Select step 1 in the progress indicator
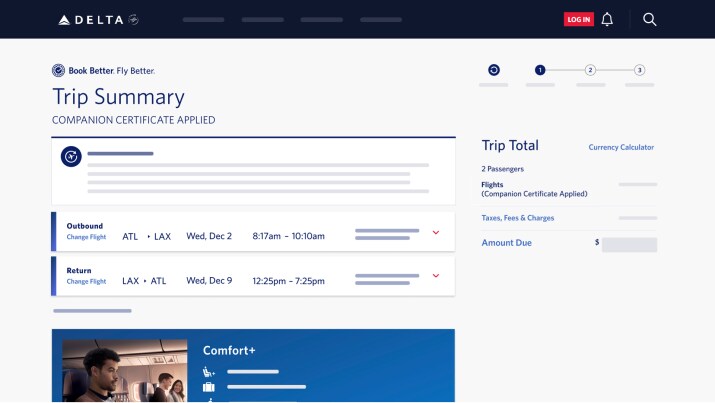This screenshot has width=715, height=403. tap(540, 70)
